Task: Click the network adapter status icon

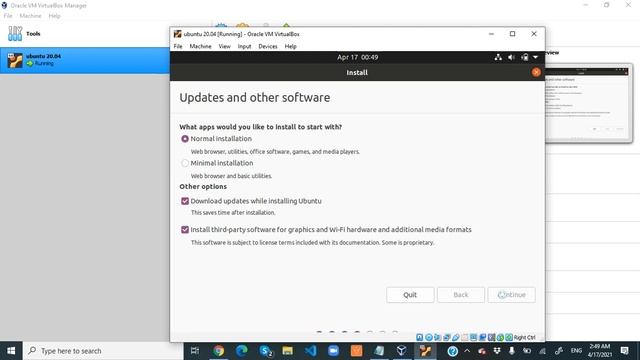Action: pos(447,338)
